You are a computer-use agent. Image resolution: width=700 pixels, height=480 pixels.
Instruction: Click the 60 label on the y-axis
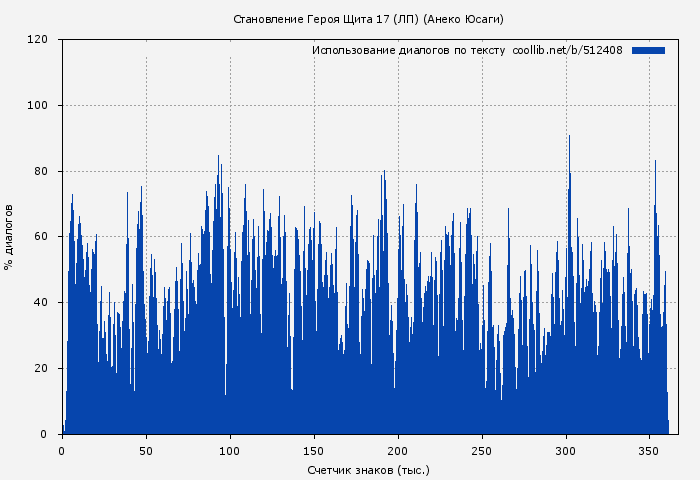point(41,237)
